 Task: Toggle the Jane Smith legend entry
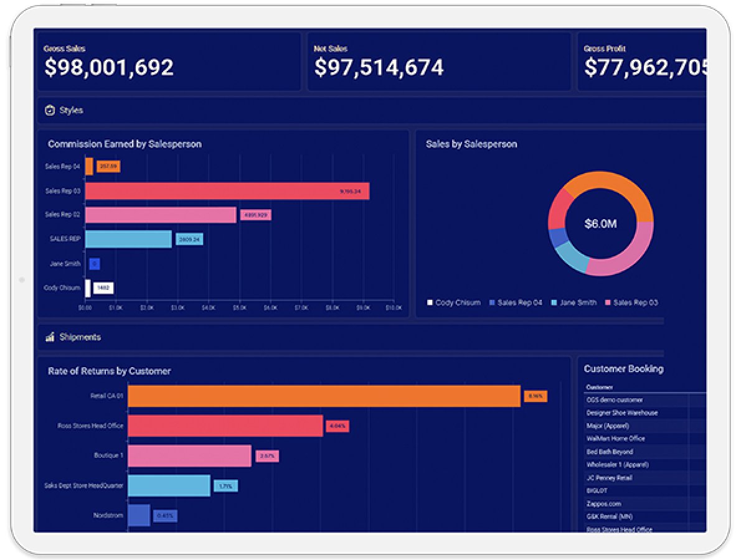pos(573,303)
